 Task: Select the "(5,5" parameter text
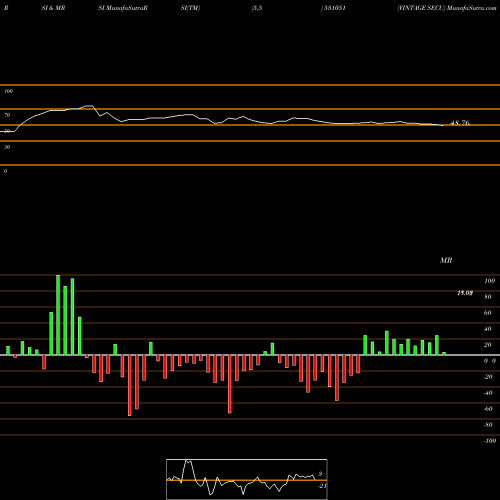click(x=257, y=8)
